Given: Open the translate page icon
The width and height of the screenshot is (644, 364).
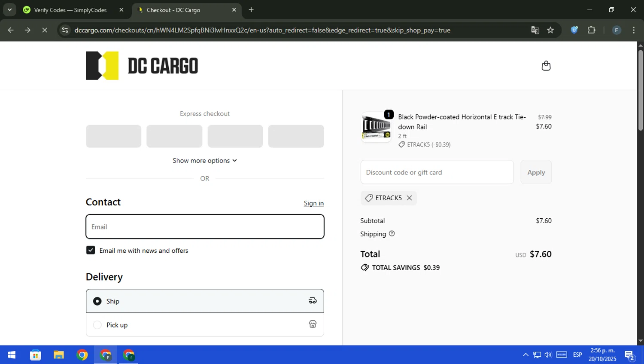Looking at the screenshot, I should tap(535, 30).
